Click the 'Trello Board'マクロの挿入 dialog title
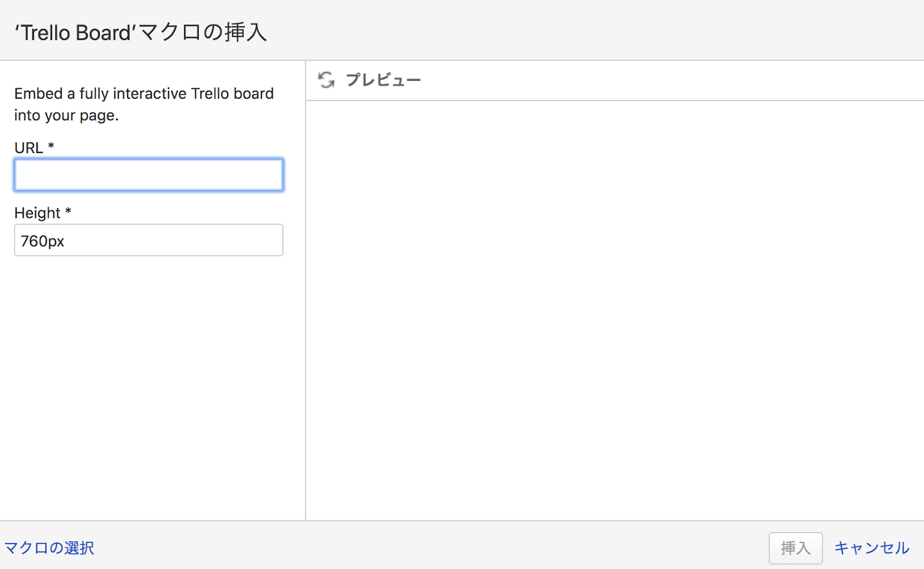The height and width of the screenshot is (569, 924). 140,32
